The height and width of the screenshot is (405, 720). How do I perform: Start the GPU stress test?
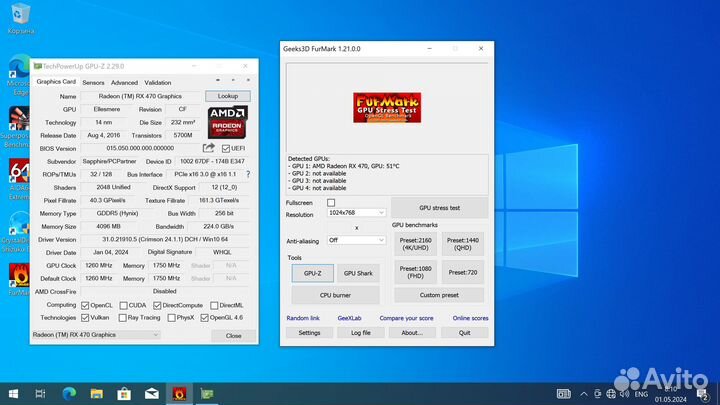click(x=439, y=208)
